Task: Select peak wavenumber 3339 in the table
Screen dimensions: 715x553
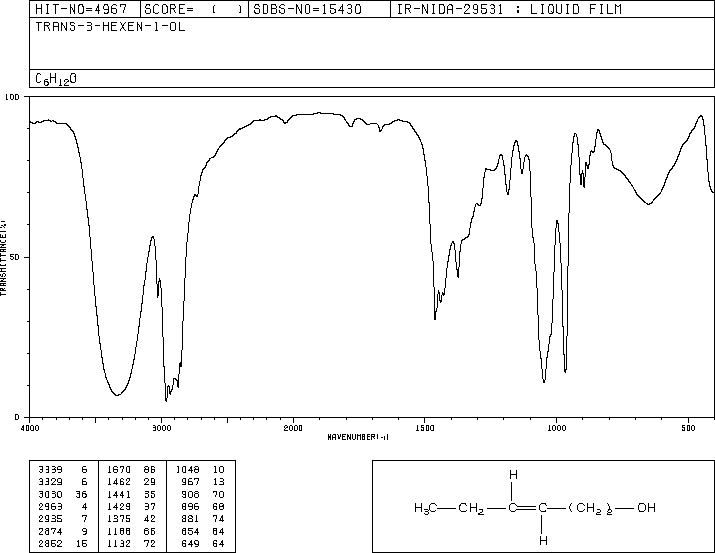Action: pyautogui.click(x=51, y=469)
